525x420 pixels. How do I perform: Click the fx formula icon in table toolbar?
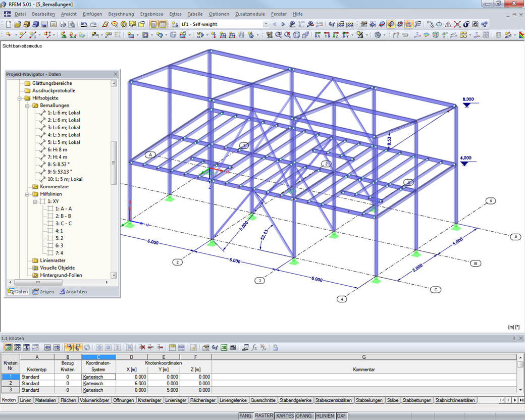[254, 348]
